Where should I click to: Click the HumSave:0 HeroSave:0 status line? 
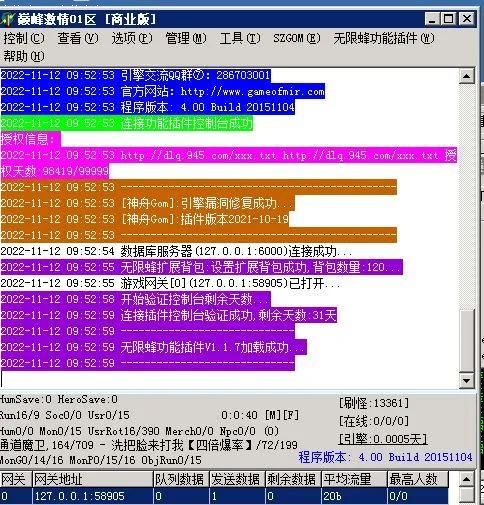[59, 399]
